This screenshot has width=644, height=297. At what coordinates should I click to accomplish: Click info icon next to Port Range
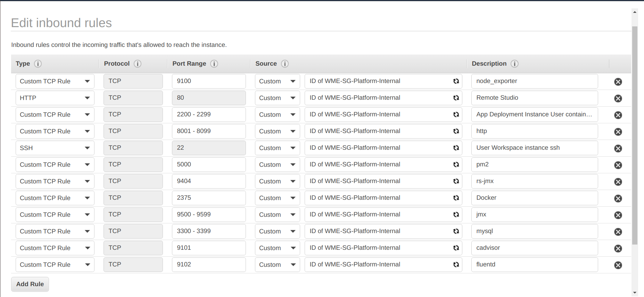point(214,64)
